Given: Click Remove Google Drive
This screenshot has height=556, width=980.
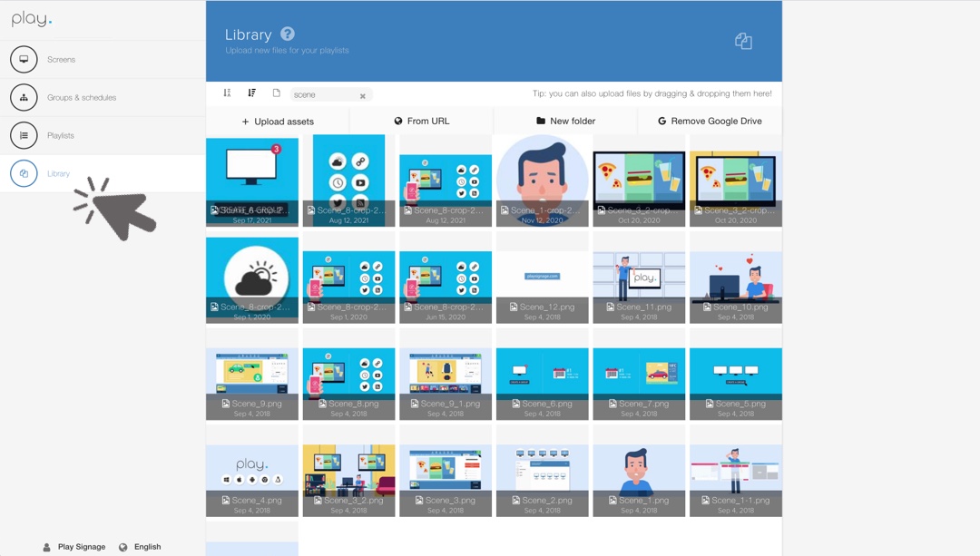Looking at the screenshot, I should click(x=710, y=122).
